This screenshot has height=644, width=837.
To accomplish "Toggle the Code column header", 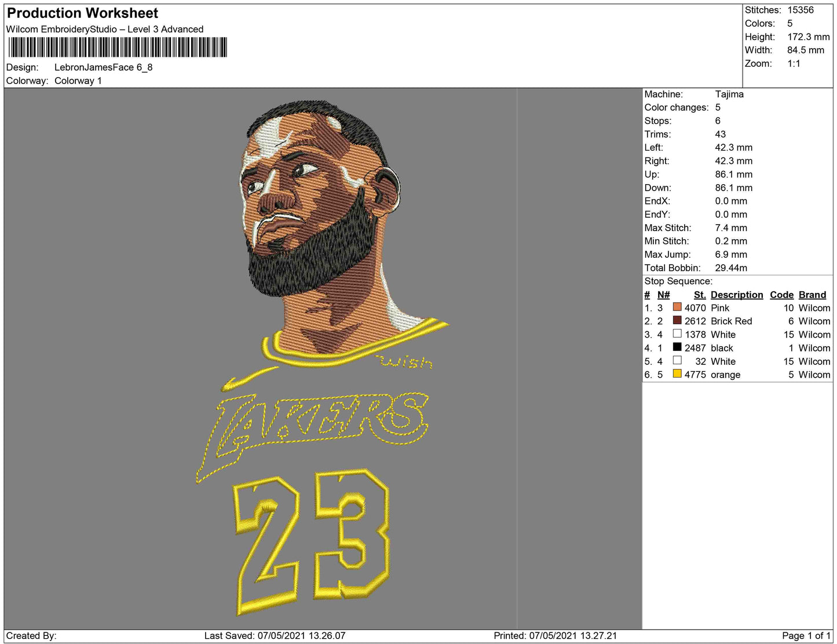I will pyautogui.click(x=781, y=295).
